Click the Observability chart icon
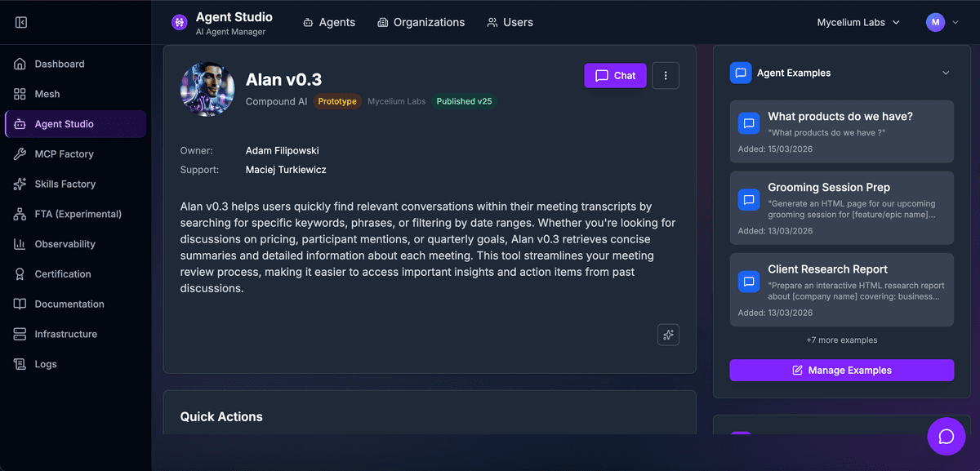Image resolution: width=980 pixels, height=471 pixels. click(20, 244)
